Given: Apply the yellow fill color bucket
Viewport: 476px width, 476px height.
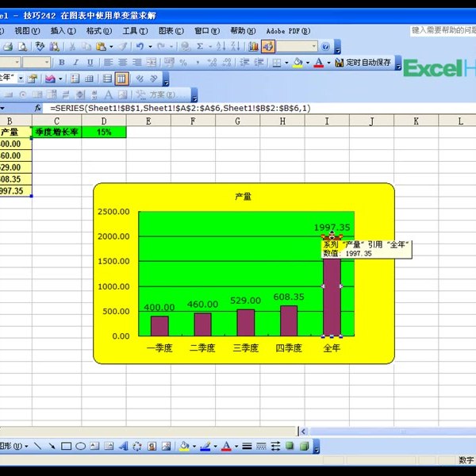Looking at the screenshot, I should click(x=297, y=63).
